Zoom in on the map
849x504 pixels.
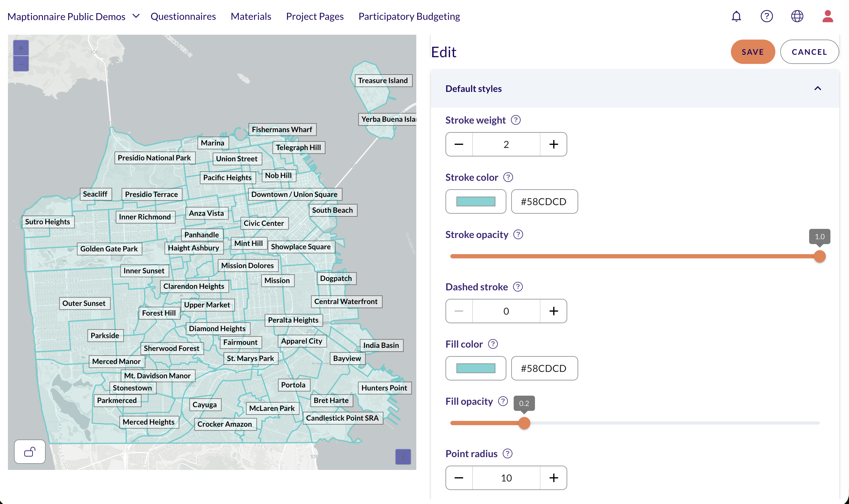(21, 48)
